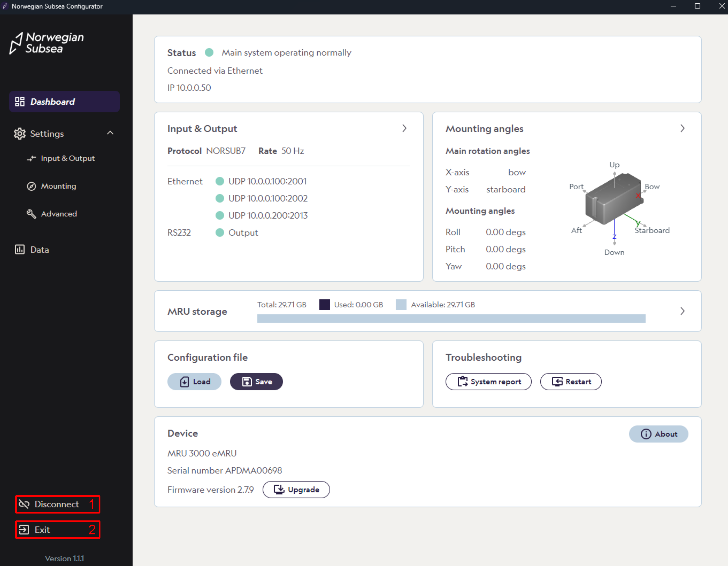Click the Dashboard grid icon

20,102
